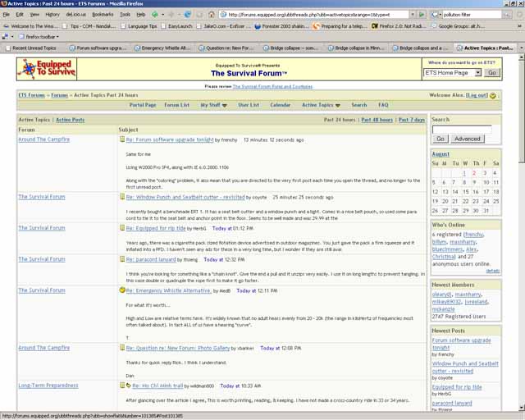Open the August calendar link
525x420 pixels.
pyautogui.click(x=441, y=154)
